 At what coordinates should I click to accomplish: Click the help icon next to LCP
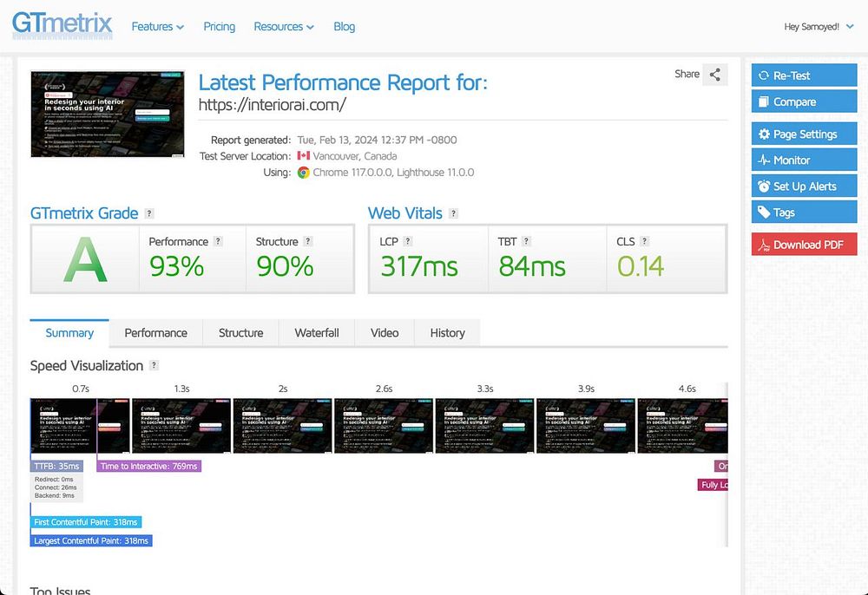click(x=407, y=241)
